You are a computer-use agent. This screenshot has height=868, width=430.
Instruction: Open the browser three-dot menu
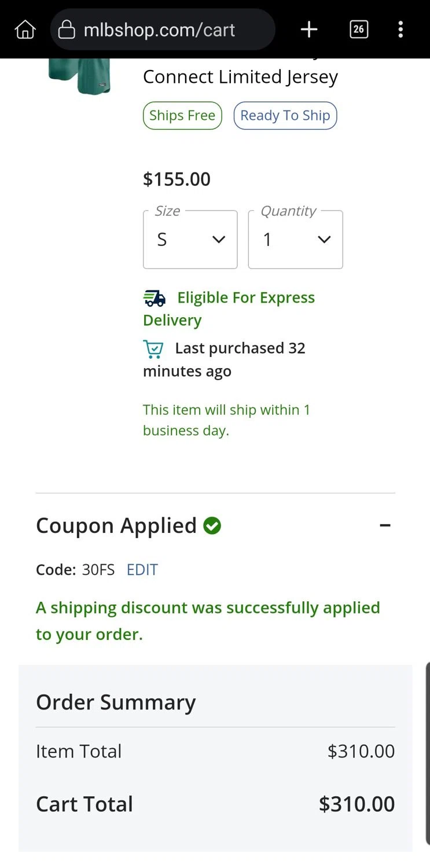pos(400,30)
